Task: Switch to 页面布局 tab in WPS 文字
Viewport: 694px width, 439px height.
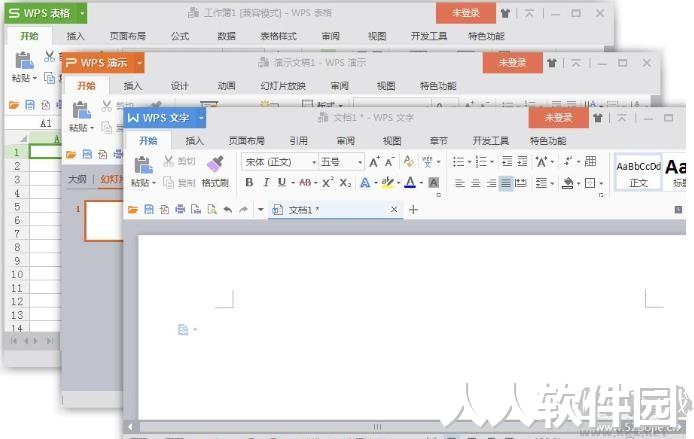Action: coord(247,141)
